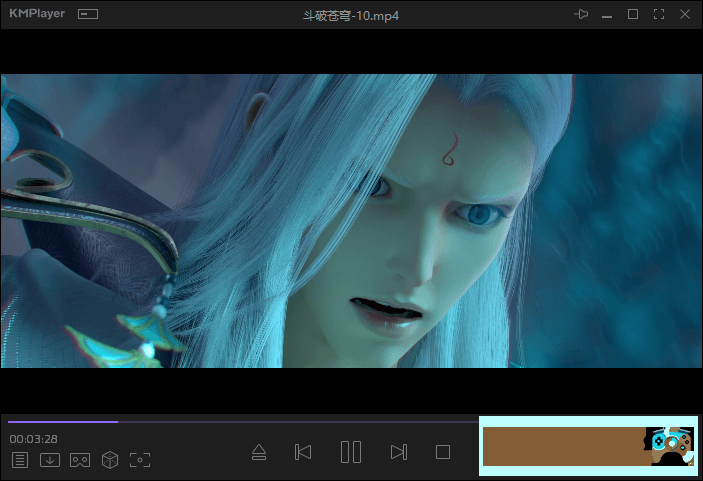This screenshot has height=481, width=703.
Task: Open the download video icon
Action: coord(50,460)
